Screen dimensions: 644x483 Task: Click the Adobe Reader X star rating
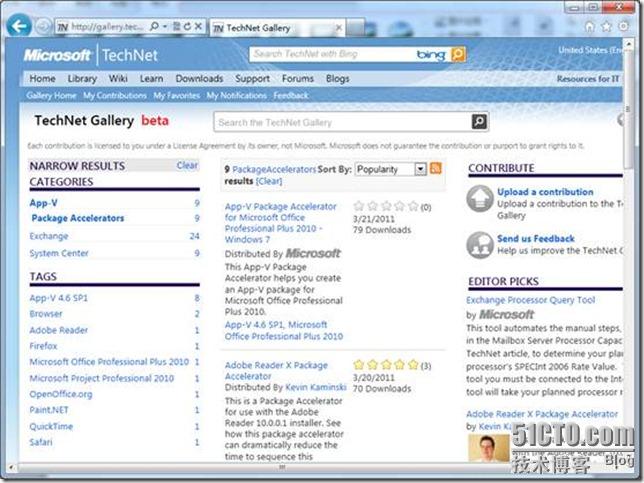coord(386,364)
